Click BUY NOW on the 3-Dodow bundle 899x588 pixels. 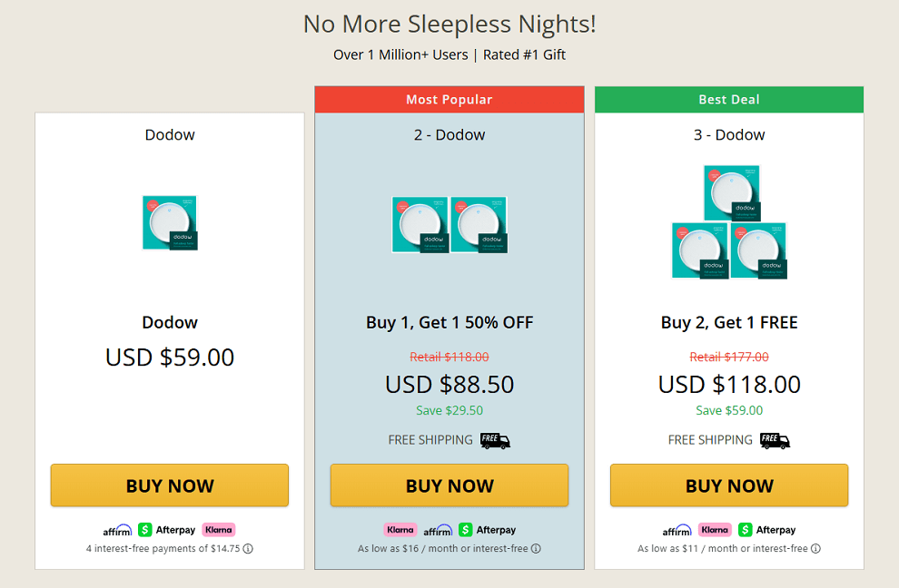click(728, 485)
